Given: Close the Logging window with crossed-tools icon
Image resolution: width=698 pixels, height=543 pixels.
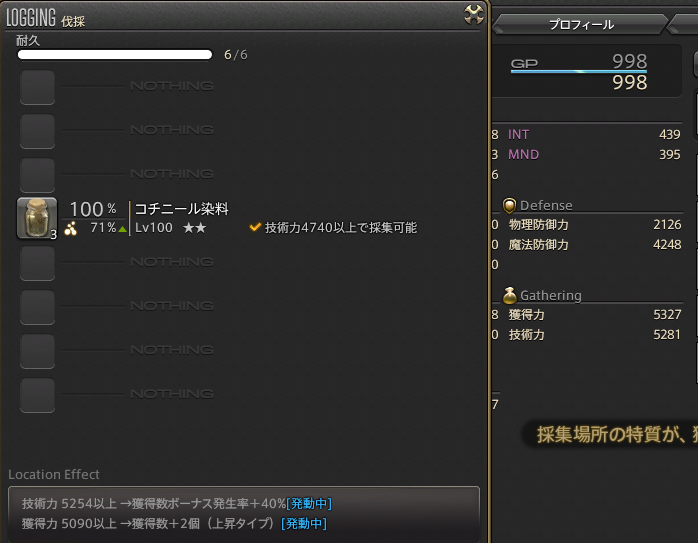Looking at the screenshot, I should click(474, 14).
